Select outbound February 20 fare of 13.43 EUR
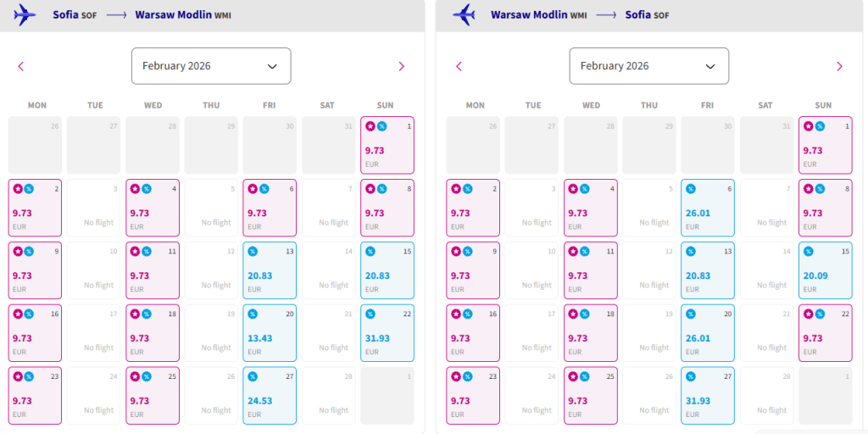The image size is (868, 434). coord(270,332)
